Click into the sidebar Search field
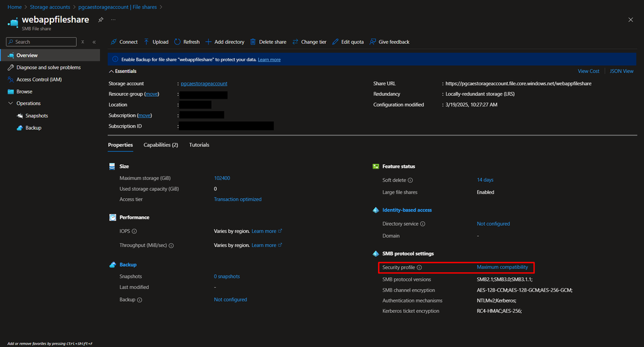The image size is (644, 347). 41,42
